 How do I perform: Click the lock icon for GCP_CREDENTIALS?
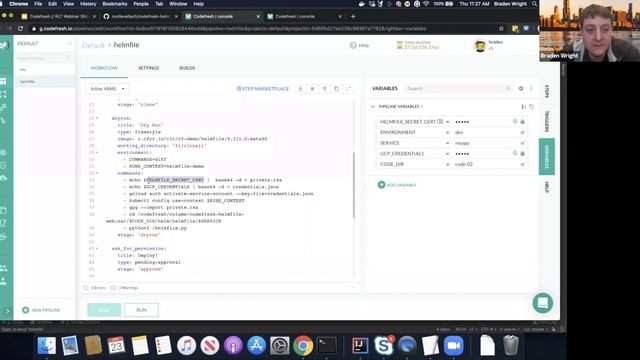[x=522, y=153]
